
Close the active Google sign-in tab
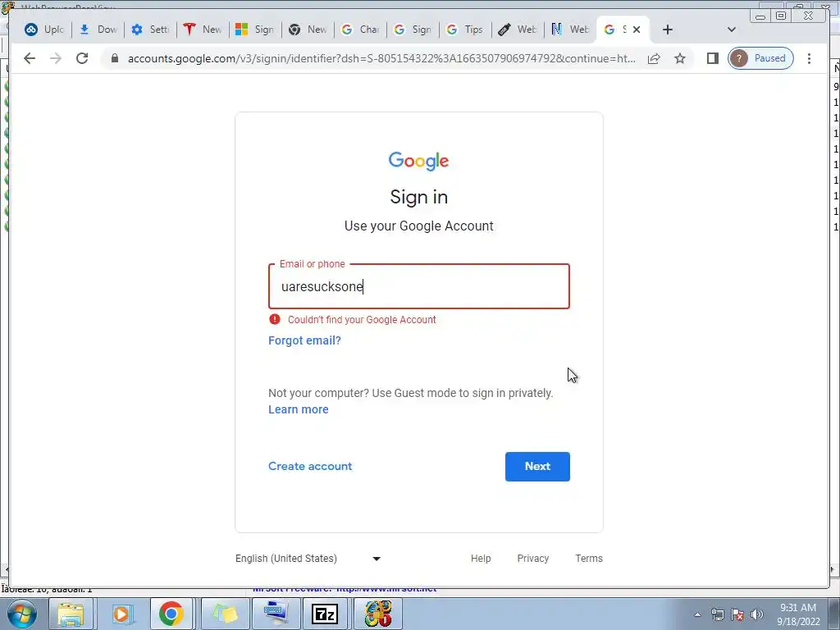point(637,30)
